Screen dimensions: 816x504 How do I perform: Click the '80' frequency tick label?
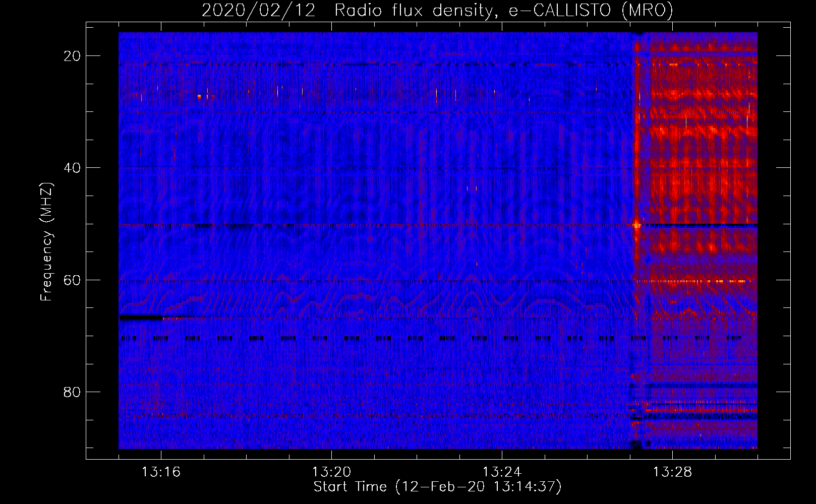[x=72, y=392]
